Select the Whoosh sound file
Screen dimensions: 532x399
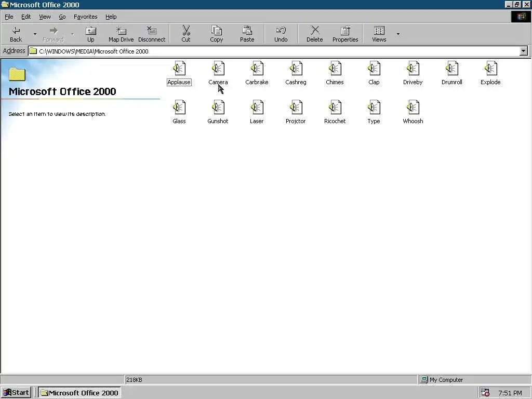[x=413, y=112]
